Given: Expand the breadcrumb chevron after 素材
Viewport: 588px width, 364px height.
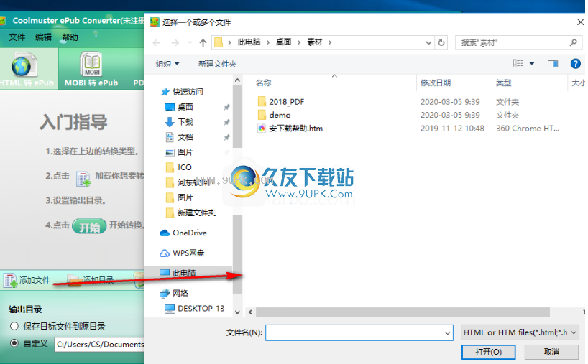Looking at the screenshot, I should coord(330,42).
